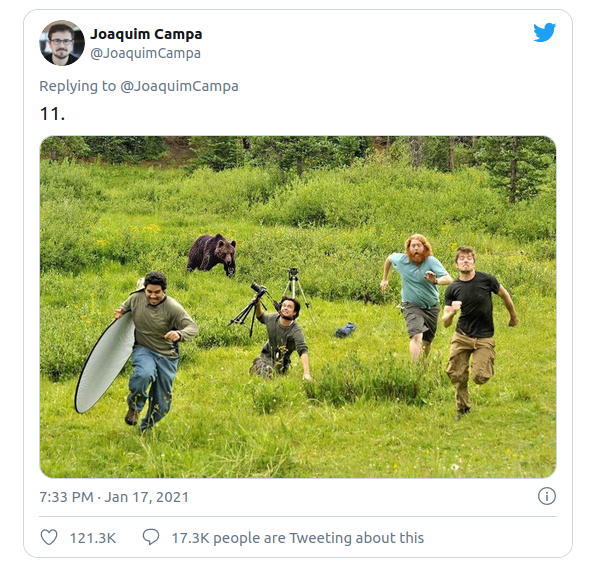Click the blue bag lying on grass
This screenshot has width=589, height=573.
pos(345,330)
